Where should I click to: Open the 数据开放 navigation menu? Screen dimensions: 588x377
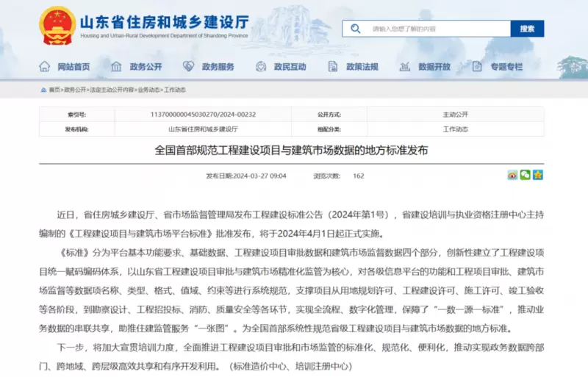(434, 67)
